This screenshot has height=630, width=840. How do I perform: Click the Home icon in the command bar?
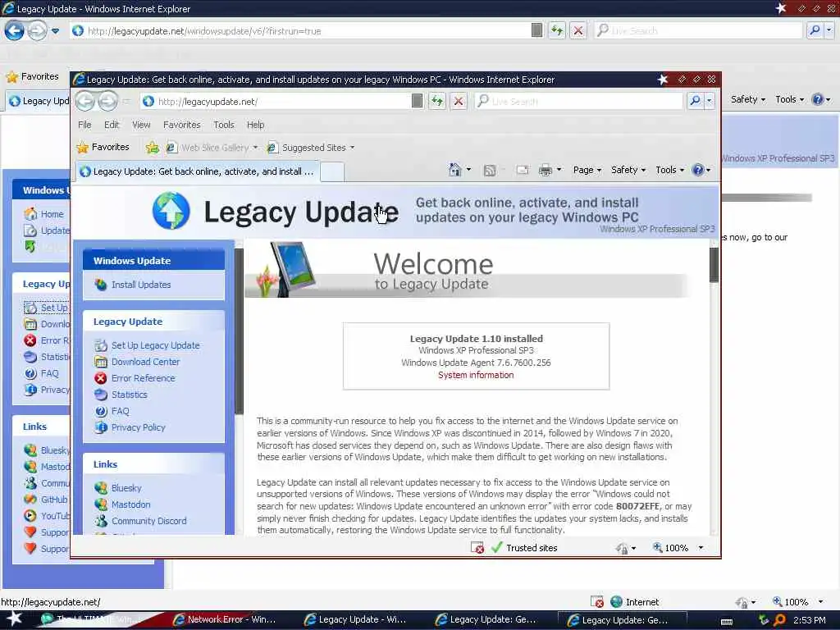(x=454, y=170)
